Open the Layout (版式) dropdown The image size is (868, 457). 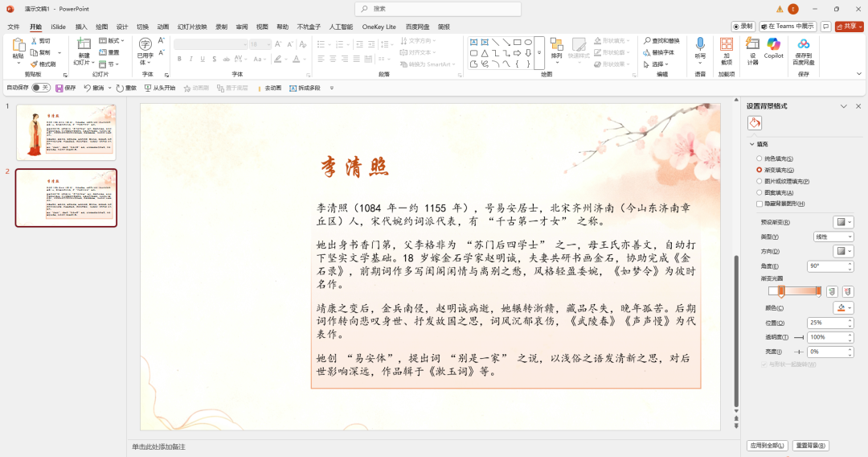pyautogui.click(x=111, y=41)
